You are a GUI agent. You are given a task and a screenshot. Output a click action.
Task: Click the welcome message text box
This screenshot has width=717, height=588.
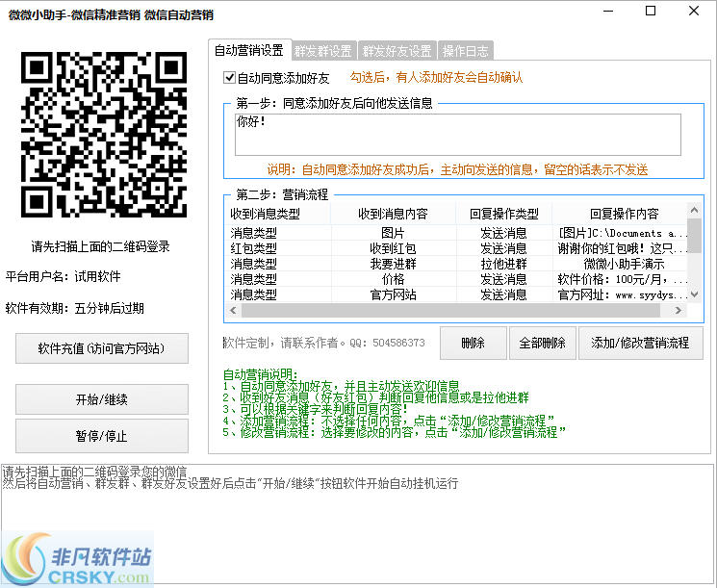(x=458, y=135)
